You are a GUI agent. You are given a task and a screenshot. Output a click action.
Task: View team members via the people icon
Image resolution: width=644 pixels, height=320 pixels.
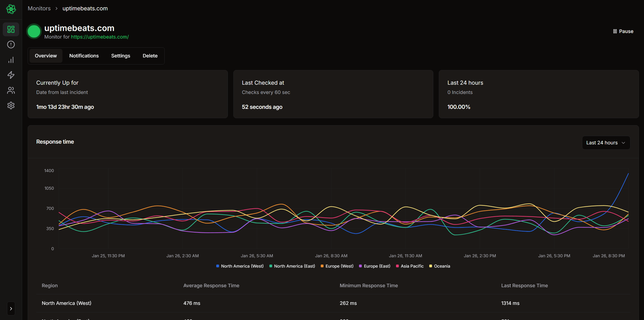tap(11, 90)
